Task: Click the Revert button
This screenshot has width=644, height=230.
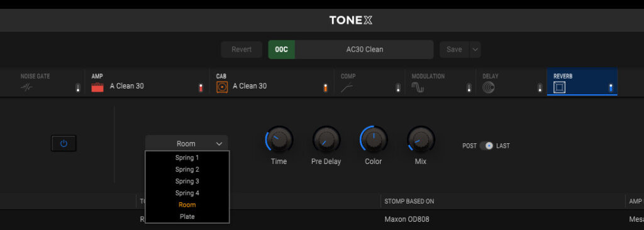Action: tap(241, 49)
